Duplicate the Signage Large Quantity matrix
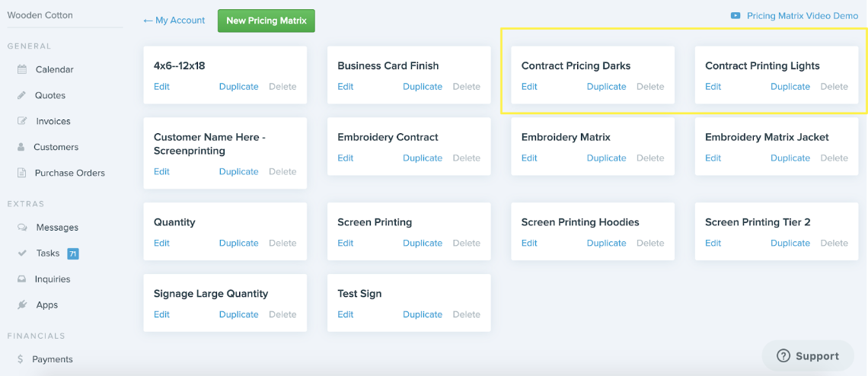Image resolution: width=868 pixels, height=376 pixels. click(x=238, y=314)
